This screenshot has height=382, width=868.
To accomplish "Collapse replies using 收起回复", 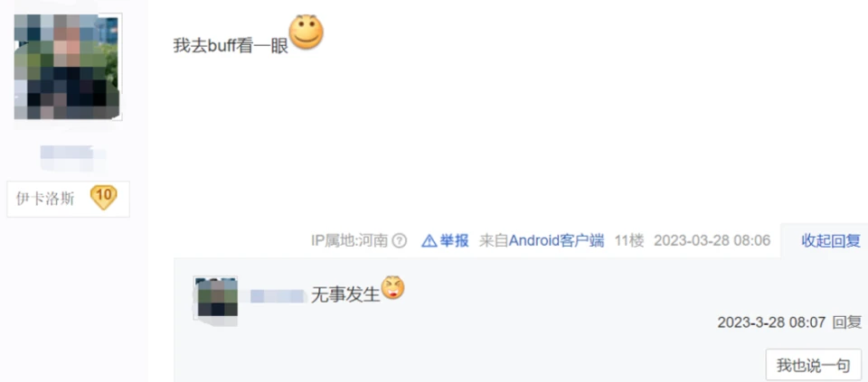I will (831, 240).
